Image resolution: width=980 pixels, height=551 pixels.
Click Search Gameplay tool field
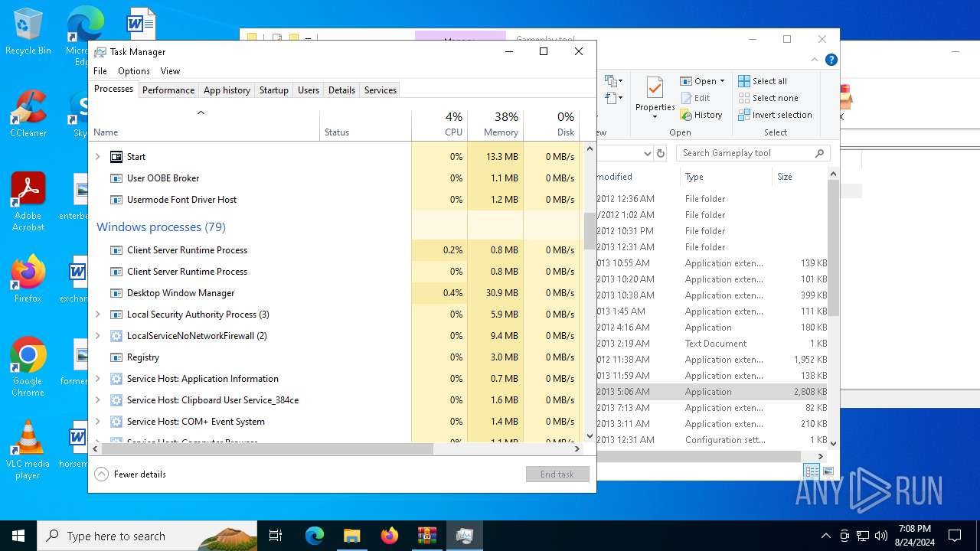753,153
